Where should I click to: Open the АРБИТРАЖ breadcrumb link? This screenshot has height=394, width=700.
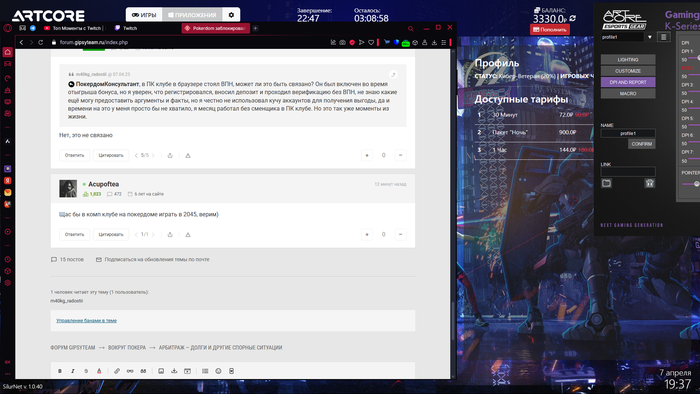(221, 348)
